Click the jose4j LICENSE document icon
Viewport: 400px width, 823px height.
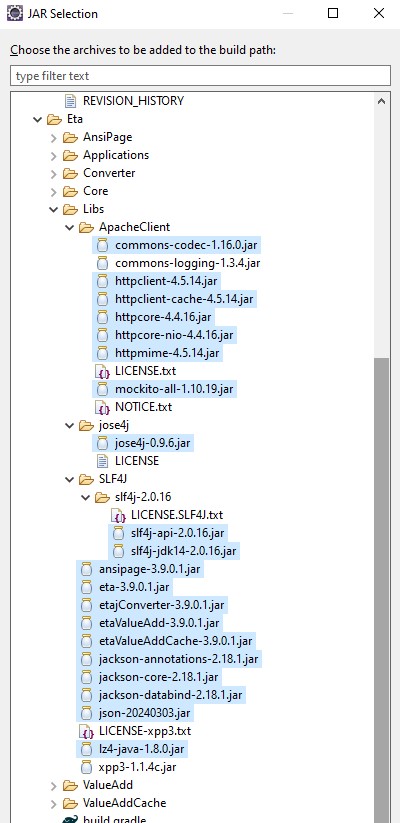(x=102, y=461)
